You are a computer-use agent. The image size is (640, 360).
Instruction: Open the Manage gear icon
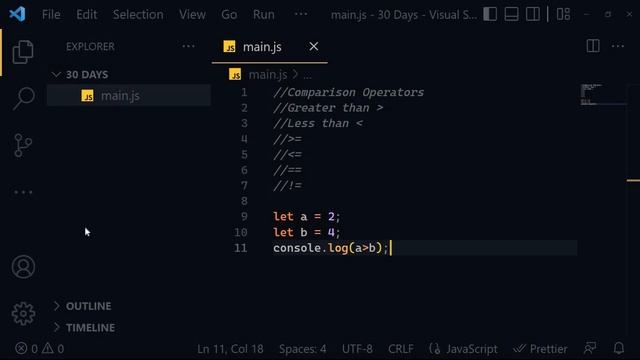click(x=23, y=313)
